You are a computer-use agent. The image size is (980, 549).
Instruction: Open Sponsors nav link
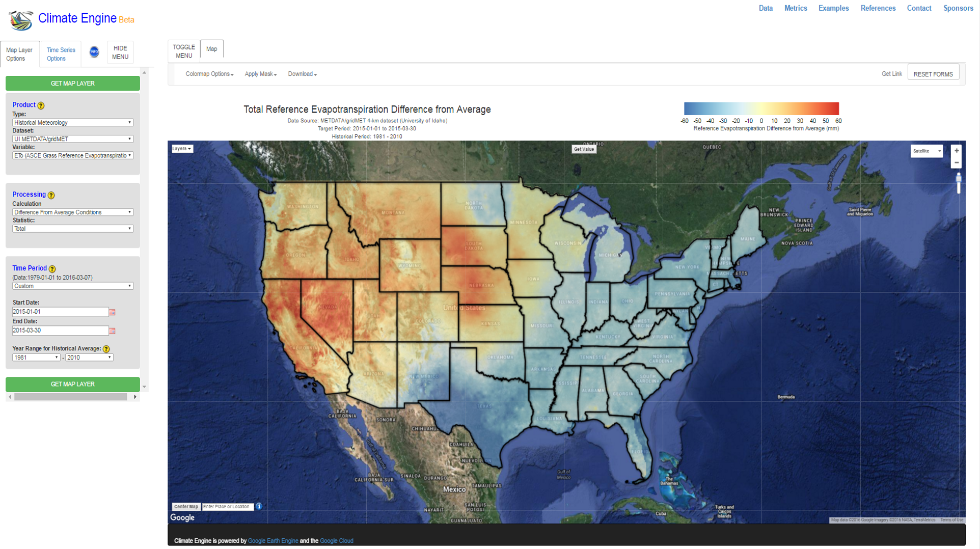[x=958, y=8]
